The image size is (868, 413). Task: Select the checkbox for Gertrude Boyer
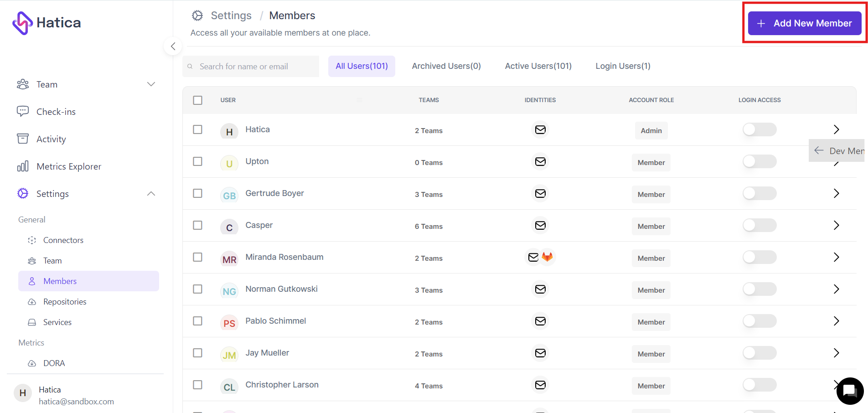197,193
